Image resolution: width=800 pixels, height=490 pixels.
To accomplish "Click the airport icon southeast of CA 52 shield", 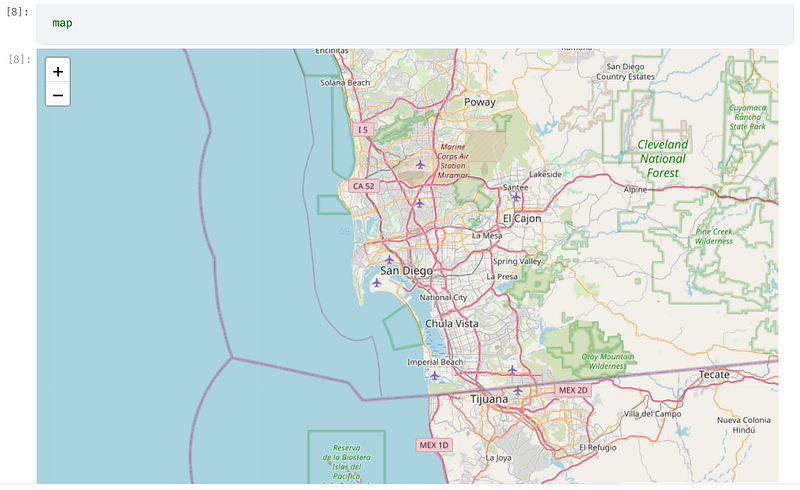I will pyautogui.click(x=419, y=203).
